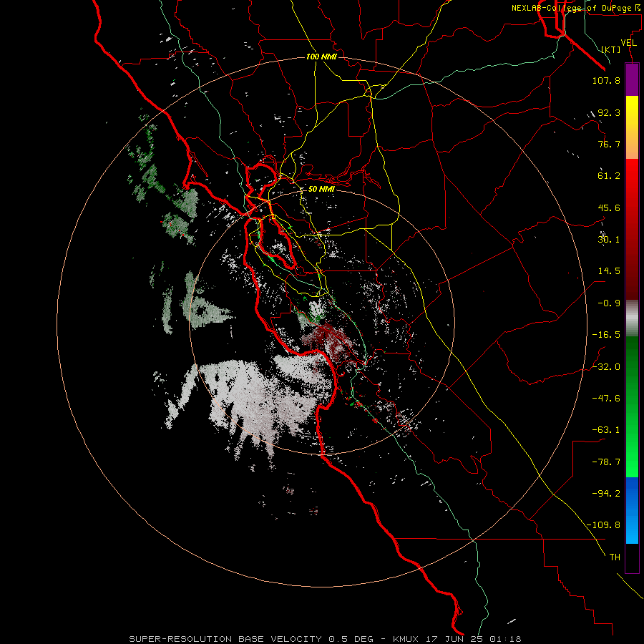Select the 107.8 value on velocity scale
The height and width of the screenshot is (644, 644).
pyautogui.click(x=606, y=80)
